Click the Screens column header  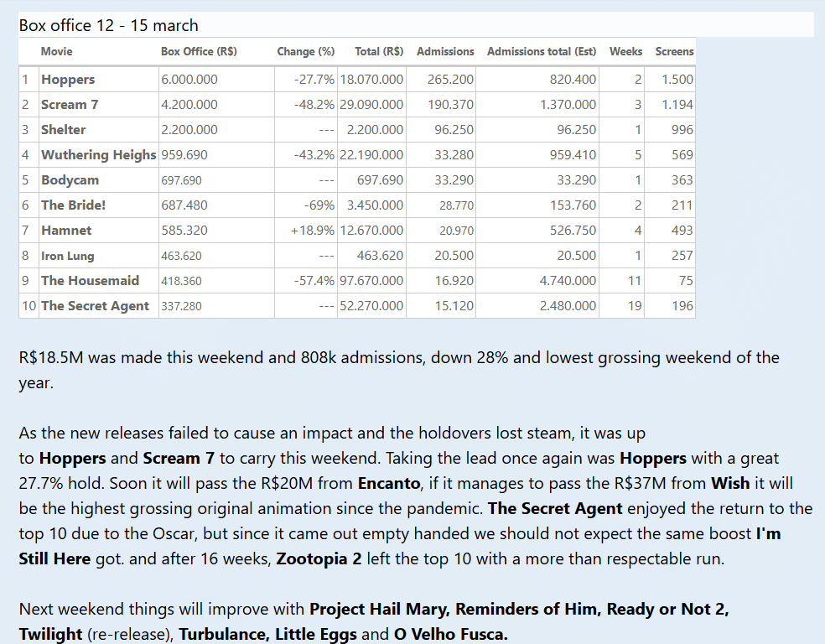click(674, 51)
